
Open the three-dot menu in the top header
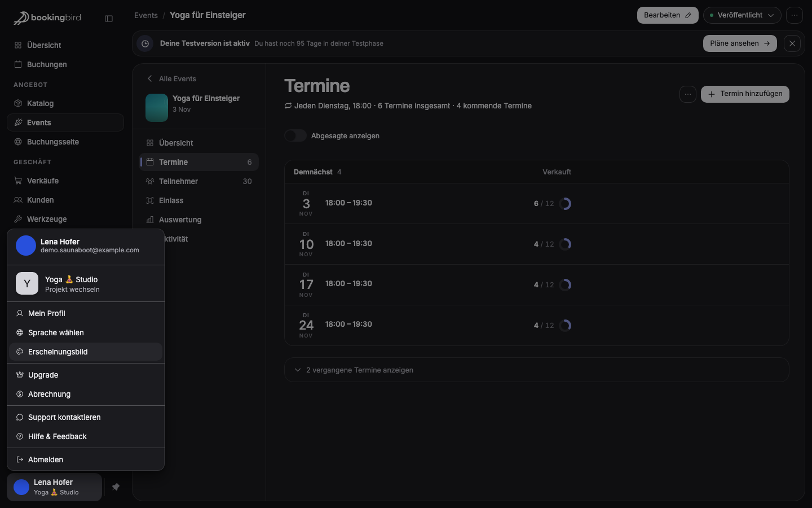[795, 15]
